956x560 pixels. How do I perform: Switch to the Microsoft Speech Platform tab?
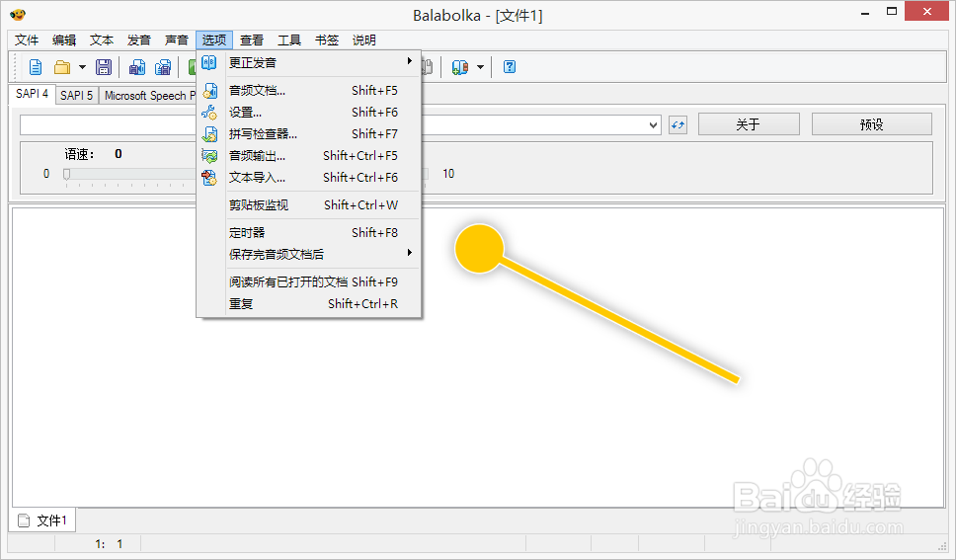click(148, 96)
